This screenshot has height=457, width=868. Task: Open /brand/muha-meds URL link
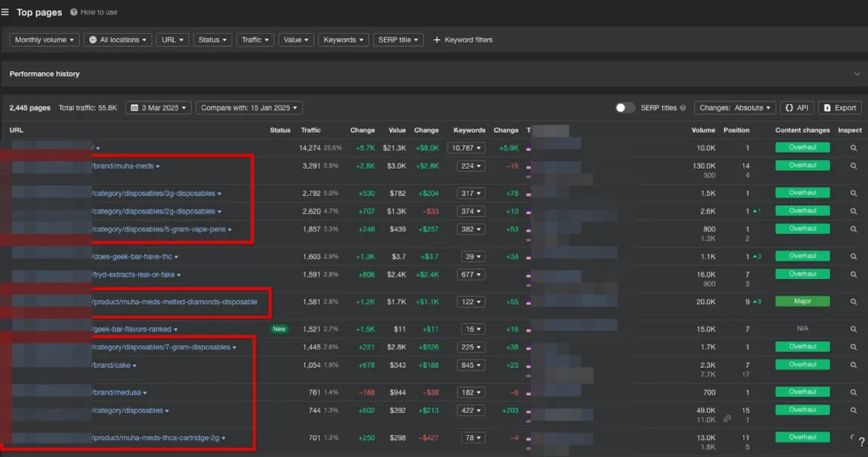[123, 166]
